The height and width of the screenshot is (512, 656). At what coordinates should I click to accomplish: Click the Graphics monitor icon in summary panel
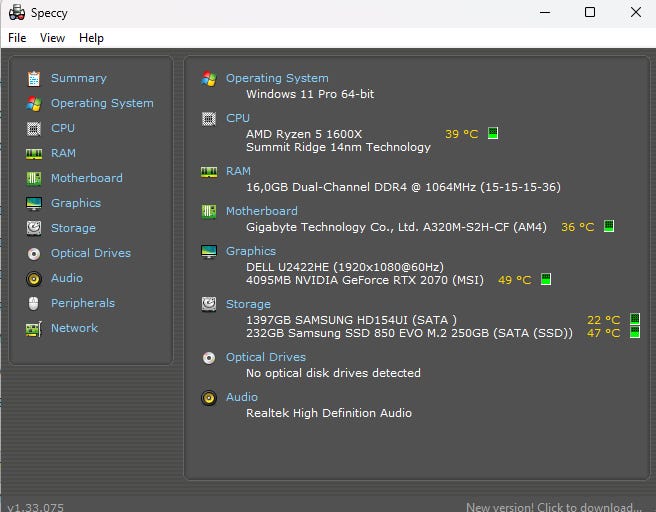coord(209,252)
